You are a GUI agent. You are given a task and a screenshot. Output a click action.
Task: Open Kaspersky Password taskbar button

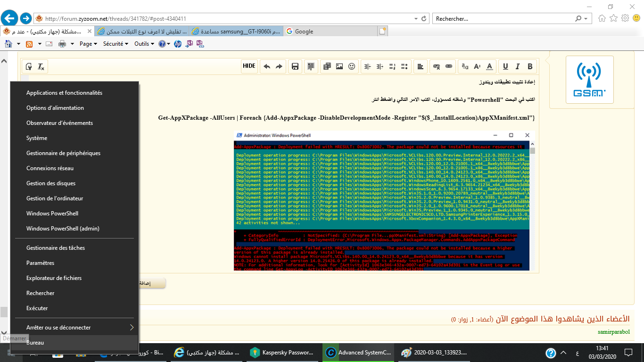(x=281, y=352)
